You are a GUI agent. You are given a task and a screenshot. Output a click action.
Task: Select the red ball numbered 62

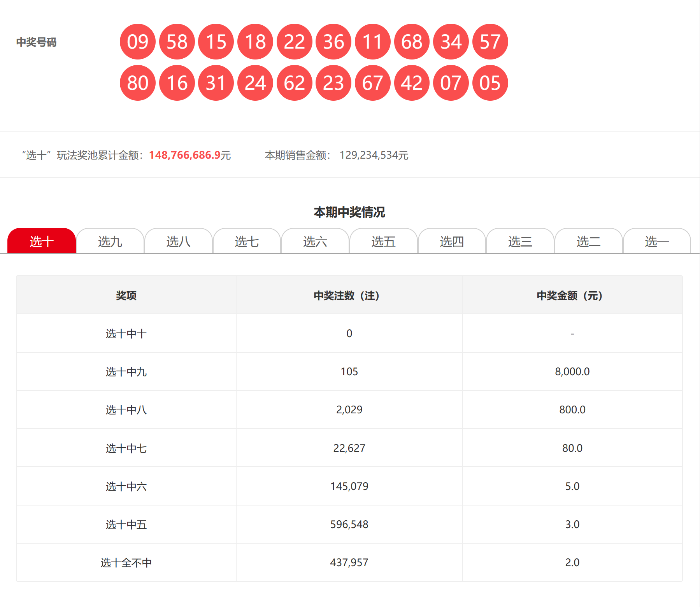[294, 83]
